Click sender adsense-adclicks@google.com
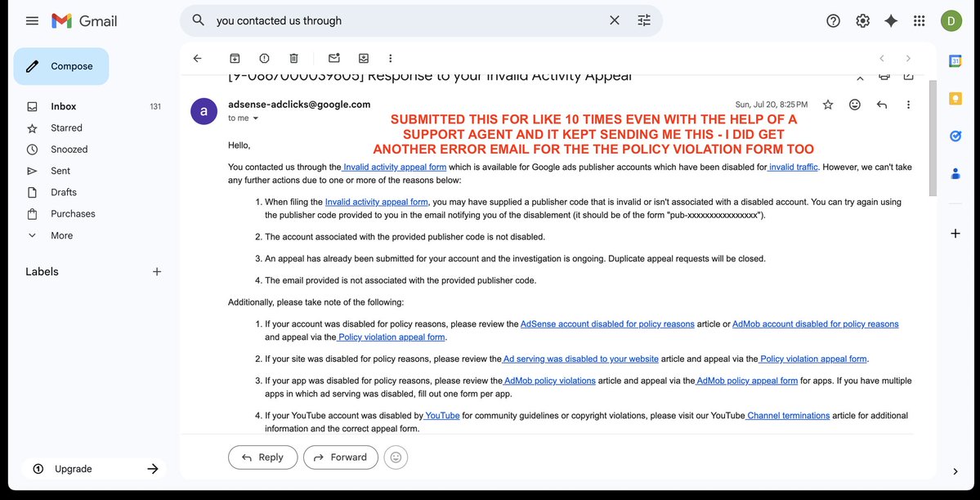980x500 pixels. [x=299, y=105]
